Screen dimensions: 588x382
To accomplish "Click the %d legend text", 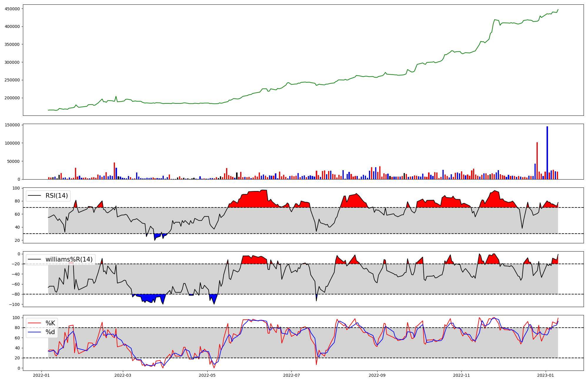I will (50, 332).
